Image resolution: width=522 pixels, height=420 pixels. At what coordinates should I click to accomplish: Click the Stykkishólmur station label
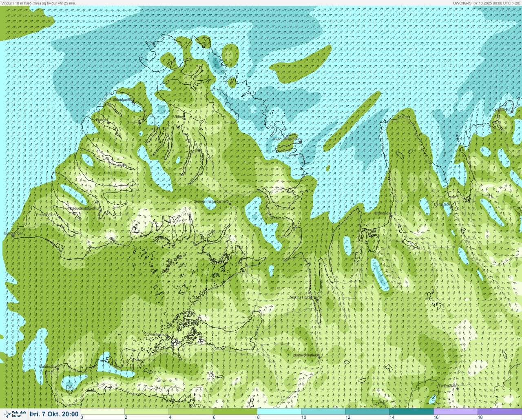[156, 334]
